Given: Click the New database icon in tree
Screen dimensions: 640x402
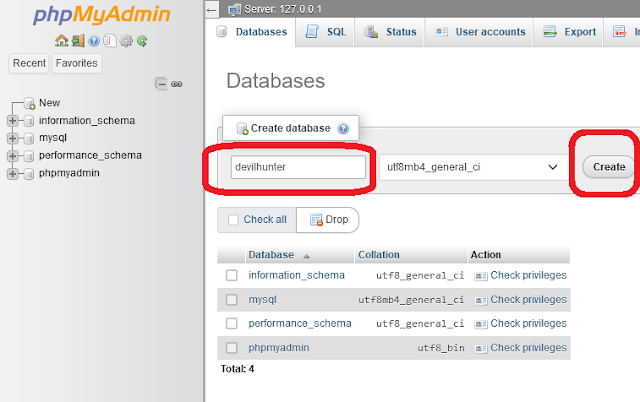Looking at the screenshot, I should (29, 104).
